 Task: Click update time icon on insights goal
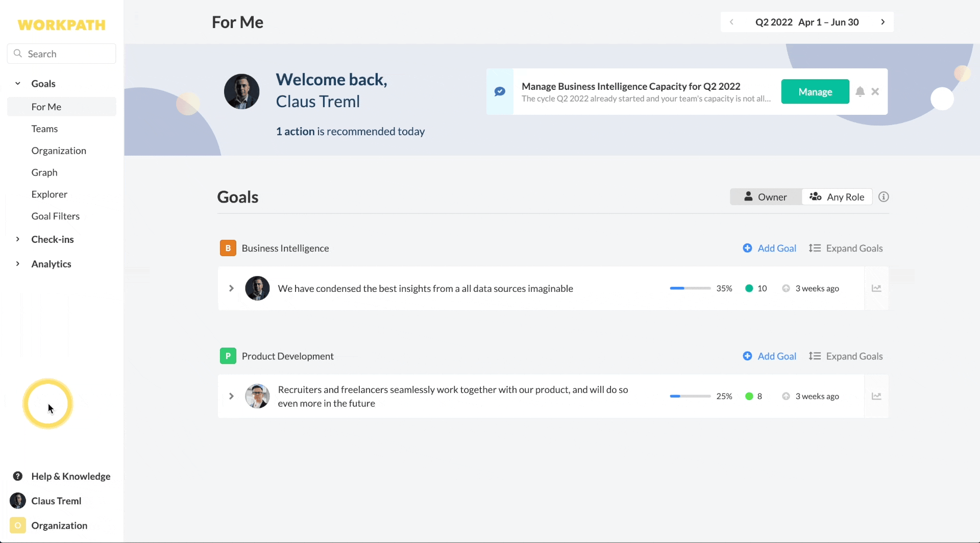click(x=786, y=288)
